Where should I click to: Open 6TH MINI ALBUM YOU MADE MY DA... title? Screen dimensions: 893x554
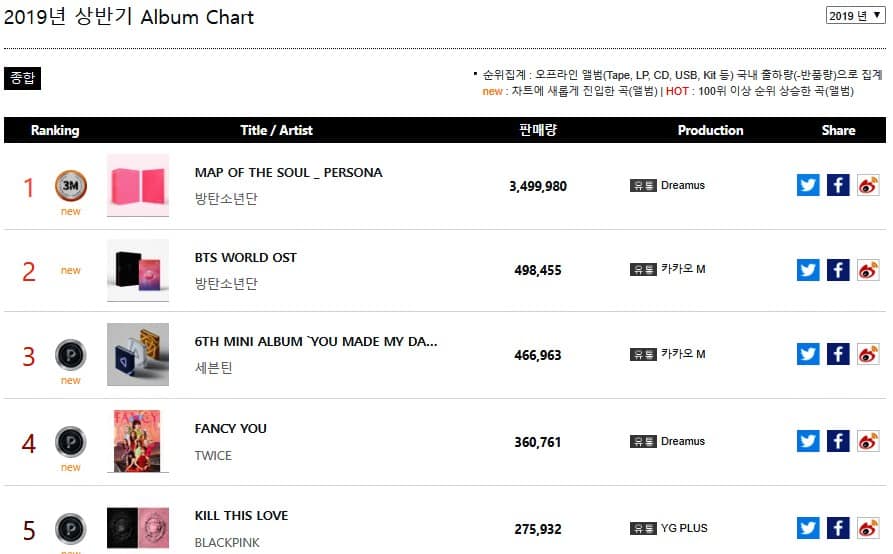(315, 342)
